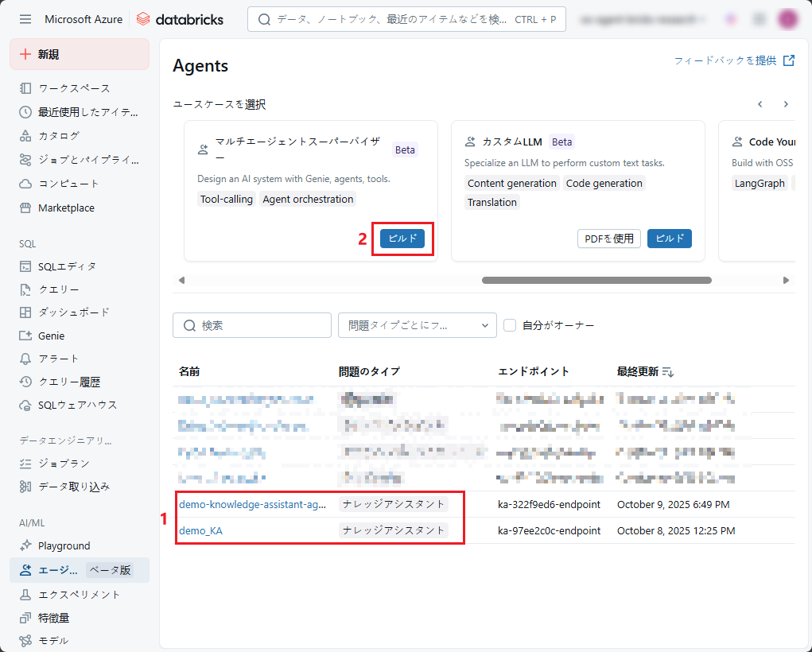Viewport: 812px width, 652px height.
Task: Click the agents 検索 search field
Action: point(252,325)
